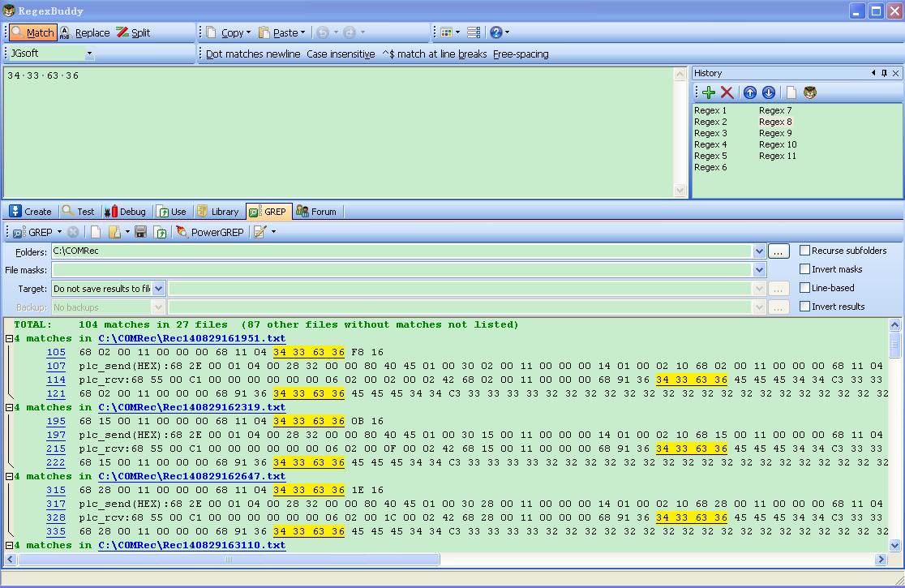905x588 pixels.
Task: Move the regex down in History
Action: (x=768, y=92)
